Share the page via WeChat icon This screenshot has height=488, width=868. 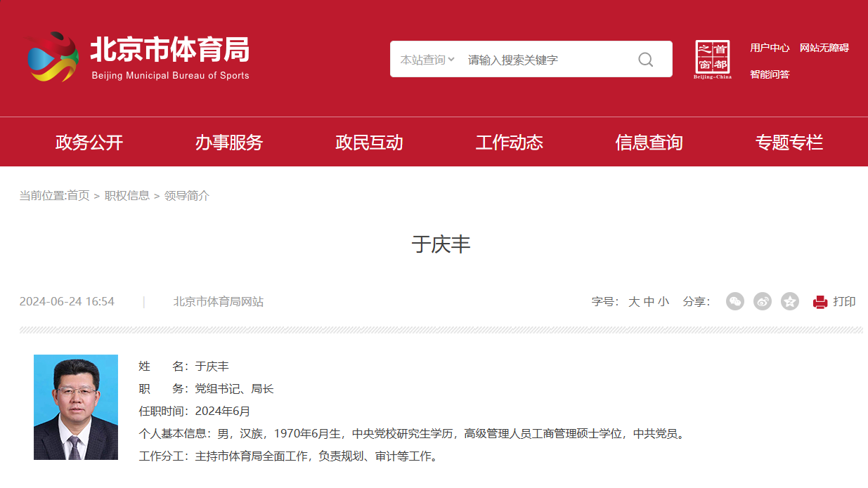734,302
